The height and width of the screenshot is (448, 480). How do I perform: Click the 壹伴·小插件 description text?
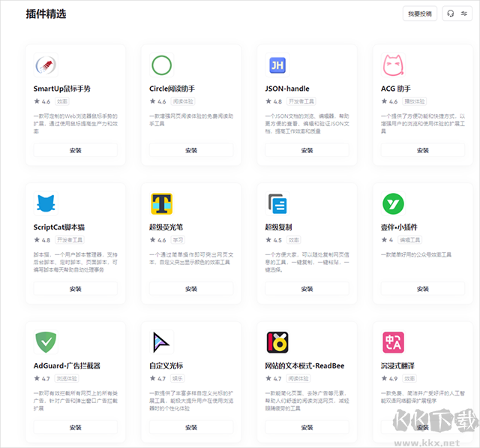(416, 254)
